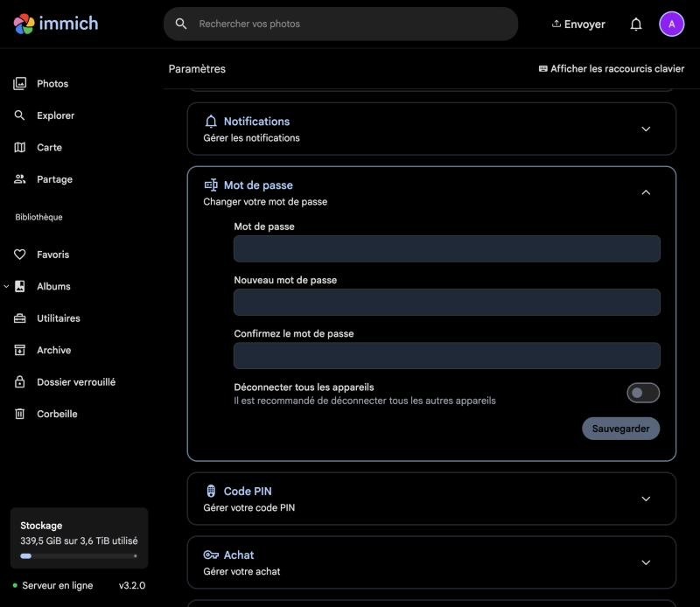Expand the Achat section chevron
The image size is (700, 607).
(x=646, y=562)
